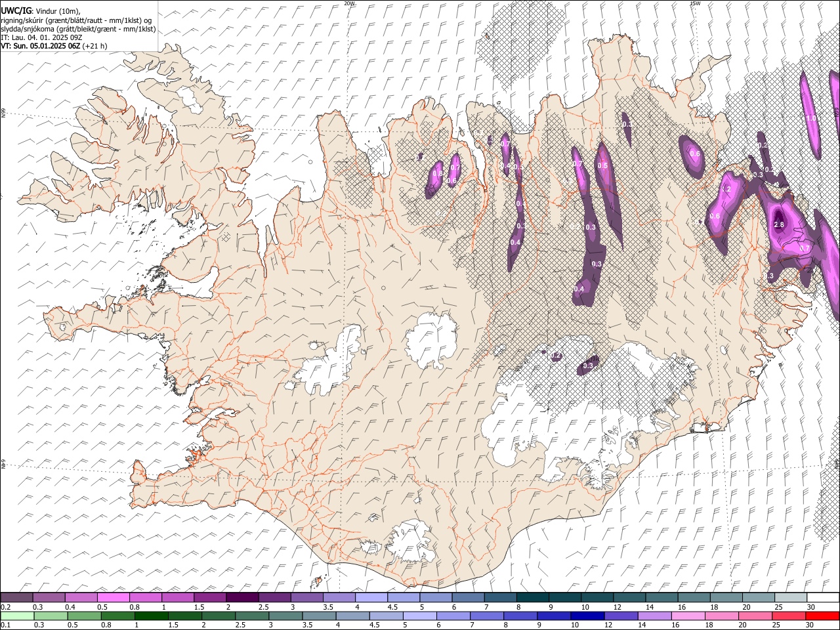Choose the darkest purple upper swatch, 2 to 2.5
The height and width of the screenshot is (630, 840).
[x=242, y=597]
